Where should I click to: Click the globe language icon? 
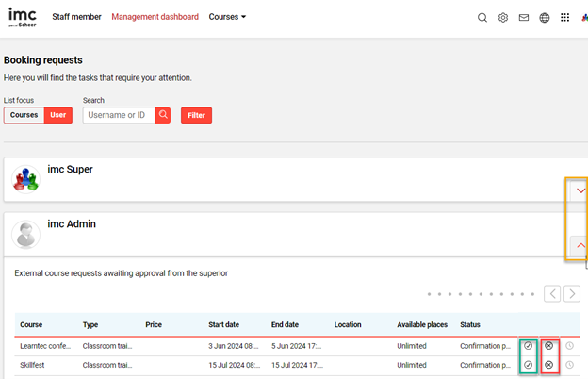(x=545, y=18)
